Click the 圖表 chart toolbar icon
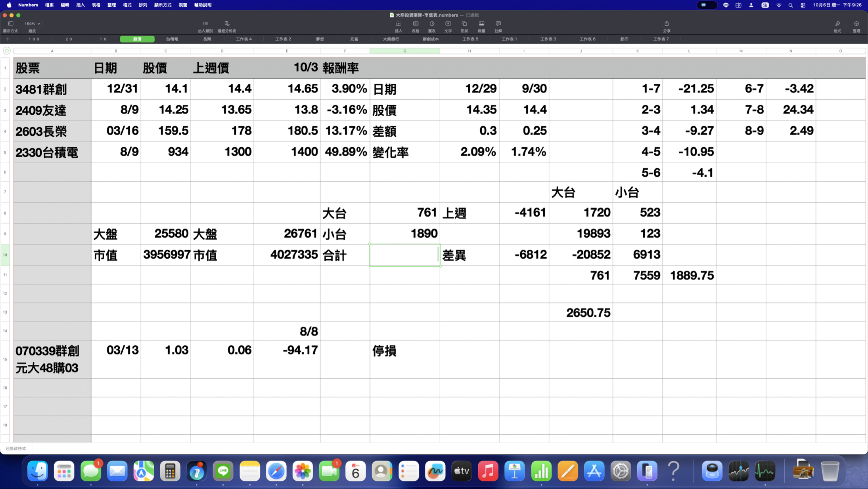 click(x=432, y=24)
